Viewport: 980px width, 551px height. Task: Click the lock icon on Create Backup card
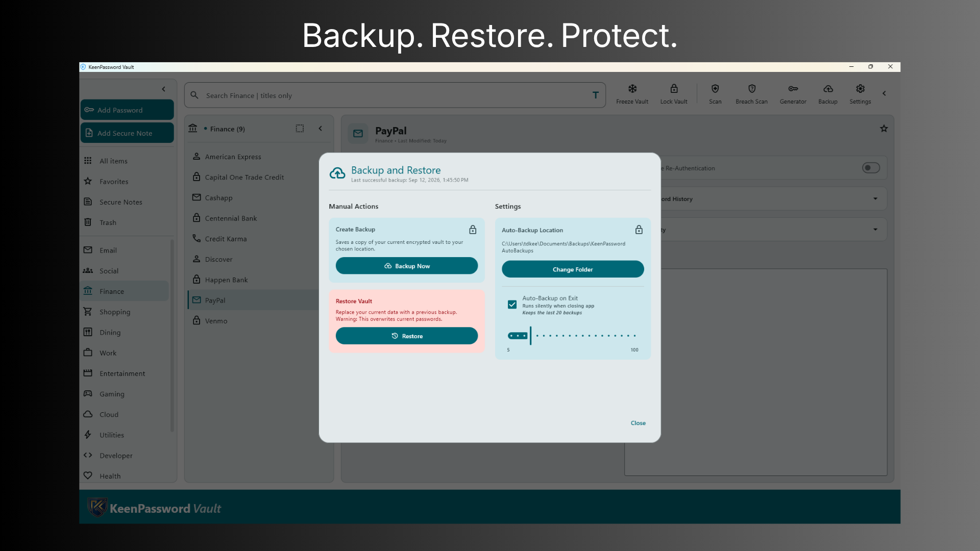[473, 230]
